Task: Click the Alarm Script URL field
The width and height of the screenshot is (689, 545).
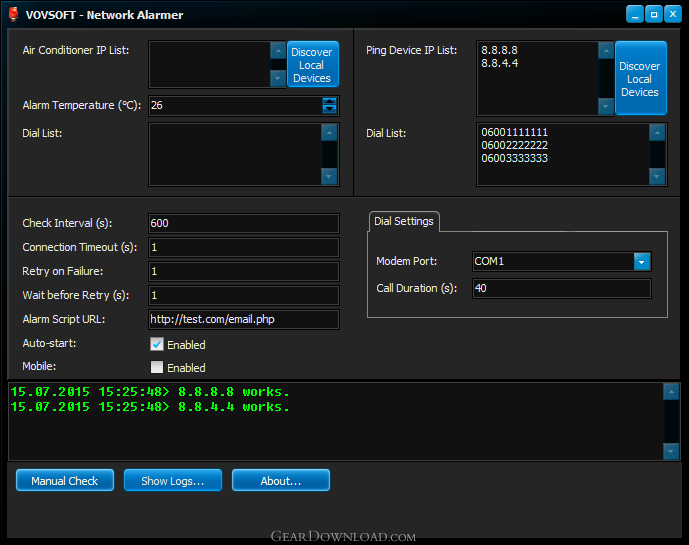Action: (244, 319)
